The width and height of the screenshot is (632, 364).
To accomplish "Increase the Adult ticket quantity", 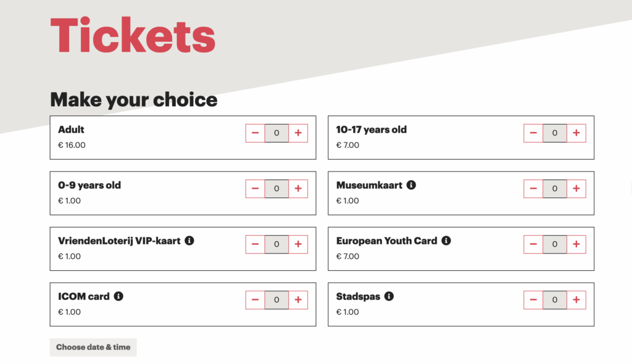I will pyautogui.click(x=299, y=133).
